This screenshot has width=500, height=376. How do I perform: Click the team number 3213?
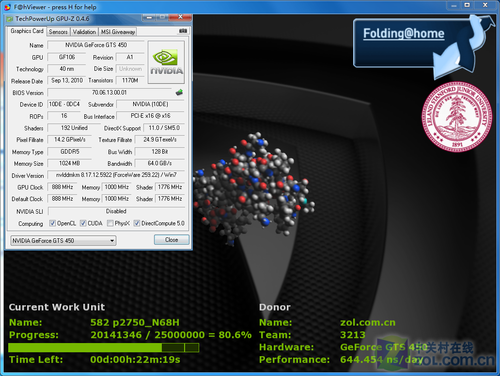353,335
